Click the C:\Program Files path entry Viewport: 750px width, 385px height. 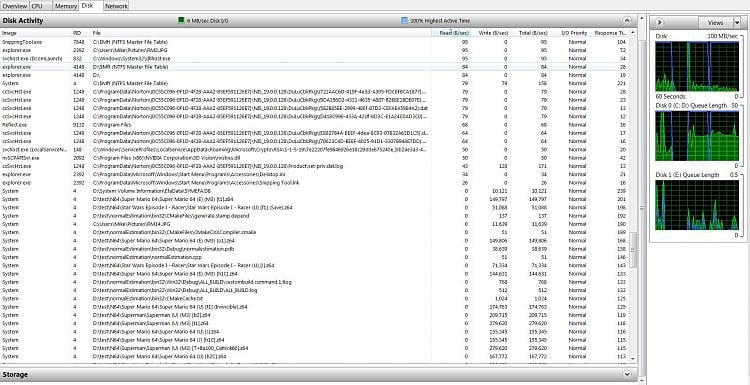[x=112, y=125]
